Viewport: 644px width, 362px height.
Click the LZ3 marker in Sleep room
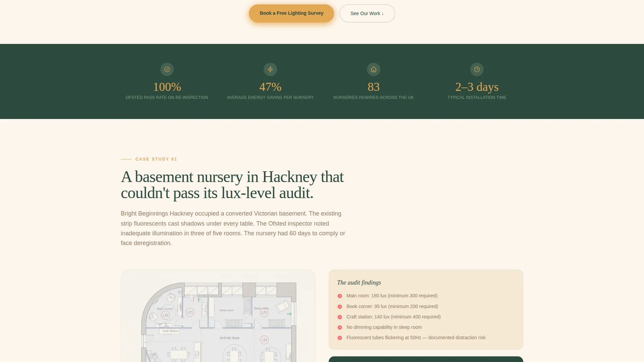click(264, 312)
